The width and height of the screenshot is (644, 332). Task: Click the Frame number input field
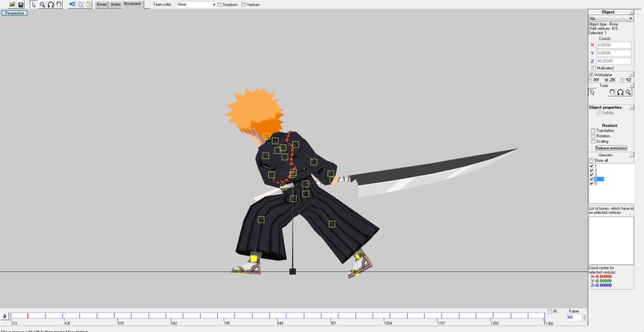pyautogui.click(x=573, y=317)
